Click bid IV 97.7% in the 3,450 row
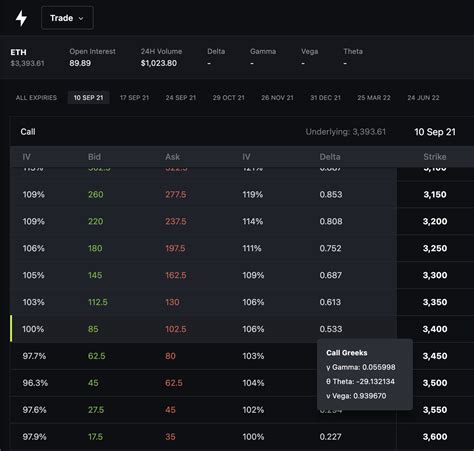This screenshot has width=474, height=451. tap(34, 356)
